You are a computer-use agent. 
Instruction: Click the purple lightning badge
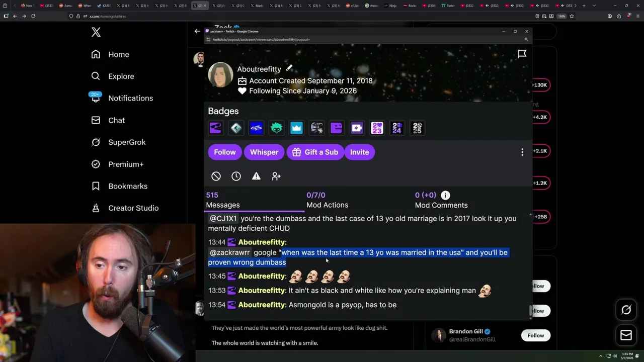coord(357,128)
